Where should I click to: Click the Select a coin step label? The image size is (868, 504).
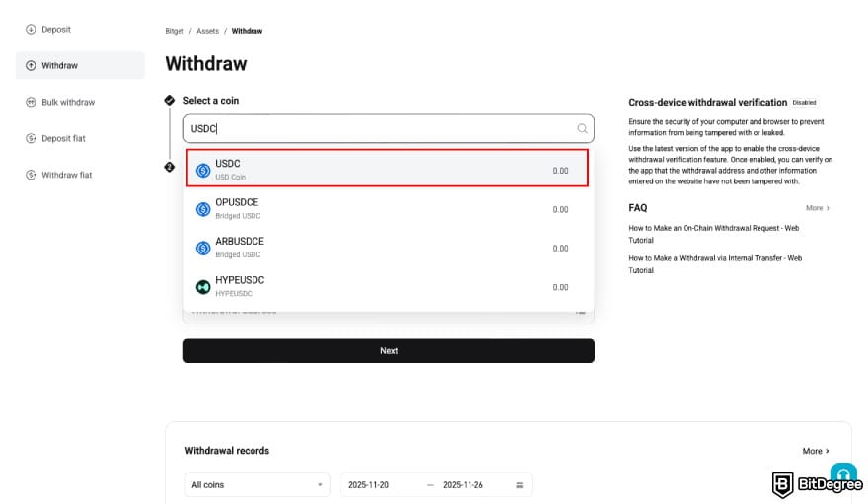[x=211, y=101]
